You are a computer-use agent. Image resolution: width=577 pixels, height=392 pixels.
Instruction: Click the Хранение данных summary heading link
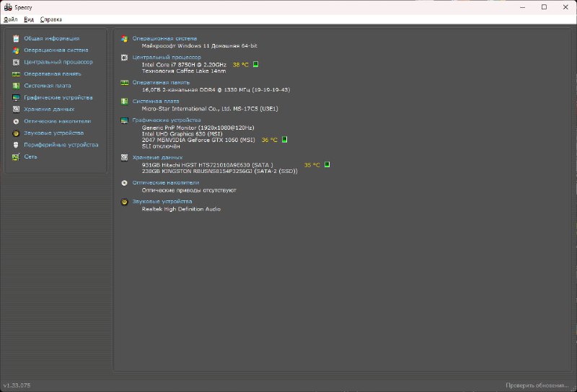click(x=157, y=157)
